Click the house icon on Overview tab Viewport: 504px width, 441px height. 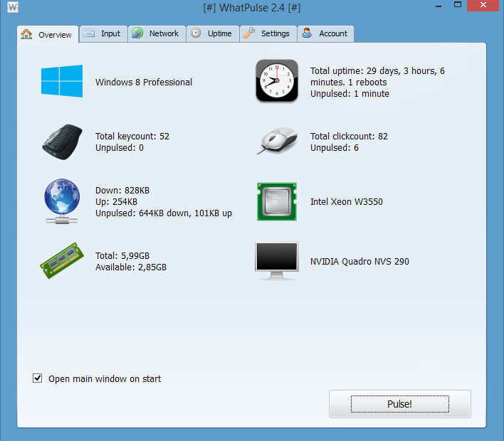26,33
